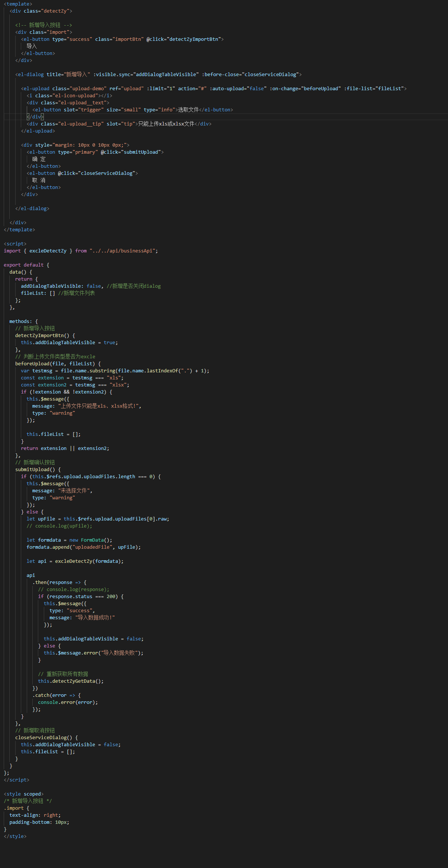The image size is (448, 868).
Task: Click if (response.status === 200) line
Action: click(81, 596)
